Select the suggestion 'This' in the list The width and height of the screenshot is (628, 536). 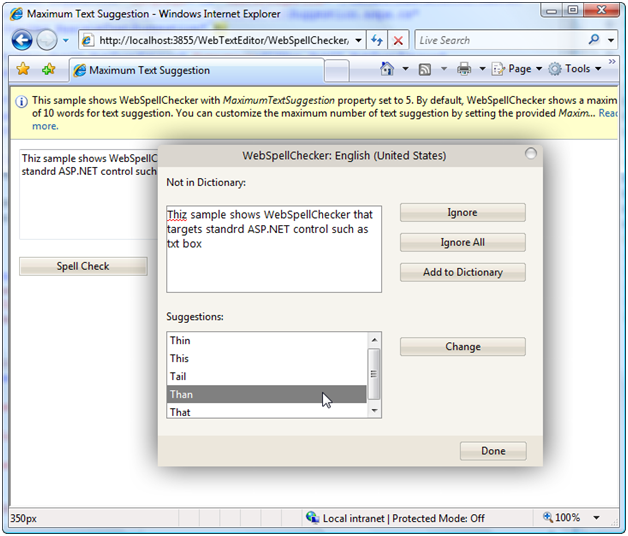pos(180,358)
